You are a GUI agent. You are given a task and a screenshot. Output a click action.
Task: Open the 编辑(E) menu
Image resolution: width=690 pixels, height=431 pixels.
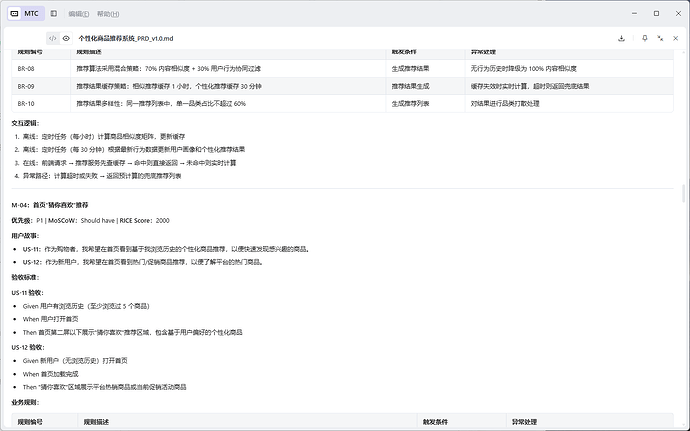79,14
